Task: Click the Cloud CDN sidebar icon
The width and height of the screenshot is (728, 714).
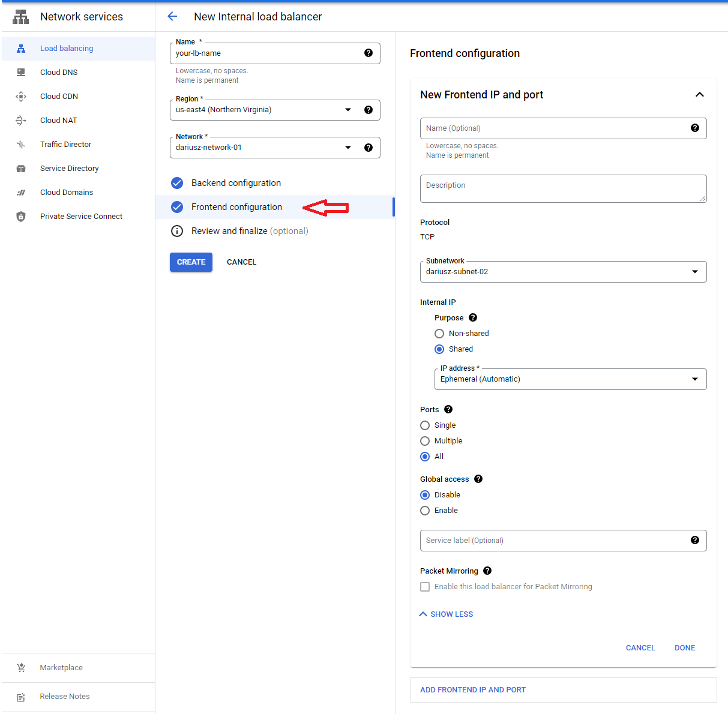Action: tap(21, 97)
